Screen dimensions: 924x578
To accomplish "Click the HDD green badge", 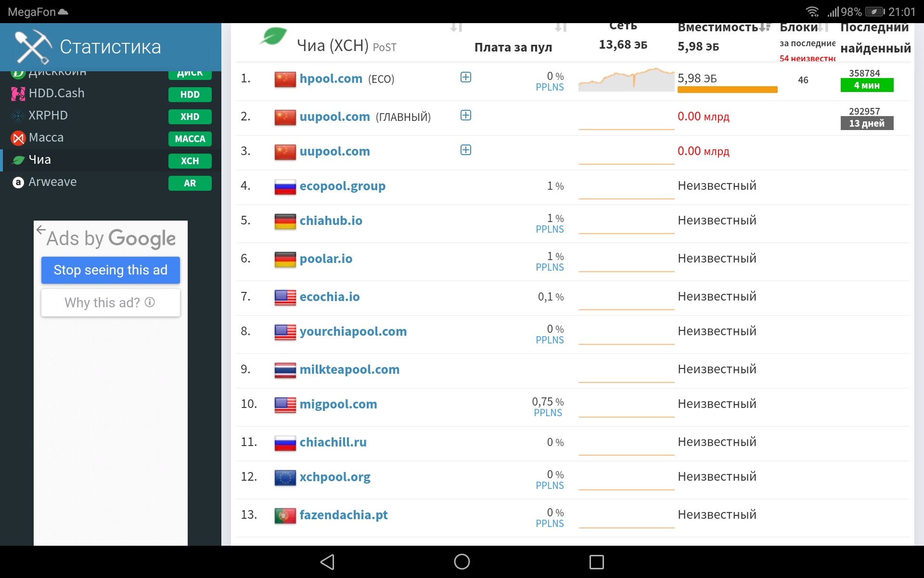I will pyautogui.click(x=190, y=94).
